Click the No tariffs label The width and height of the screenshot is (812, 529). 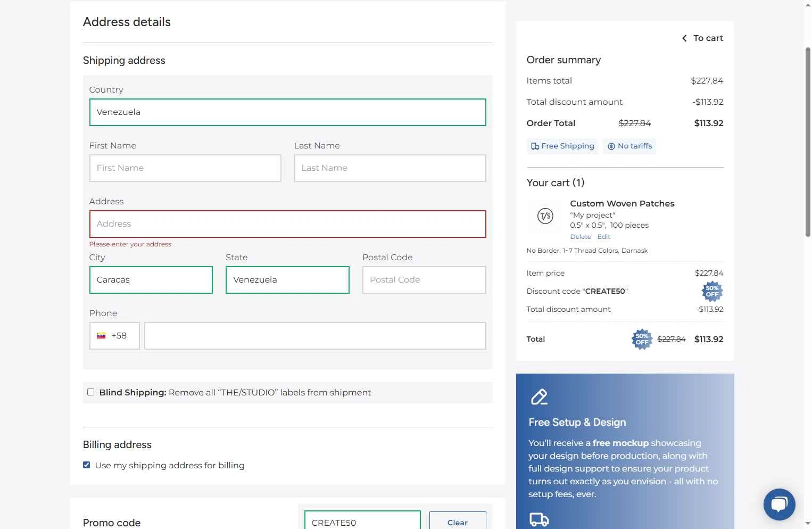[x=635, y=146]
